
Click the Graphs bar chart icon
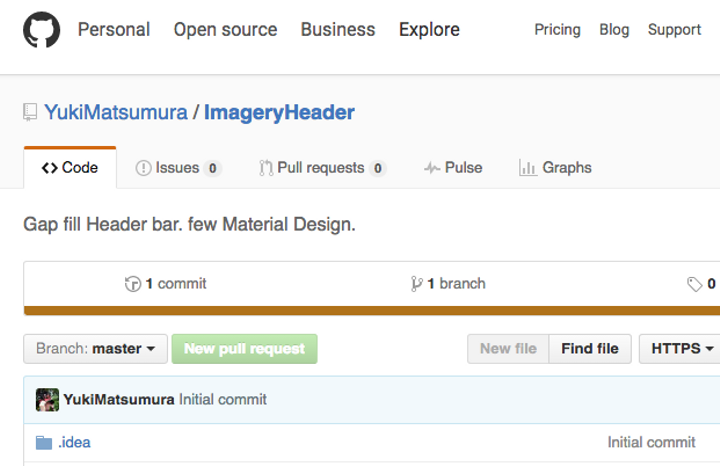click(528, 168)
